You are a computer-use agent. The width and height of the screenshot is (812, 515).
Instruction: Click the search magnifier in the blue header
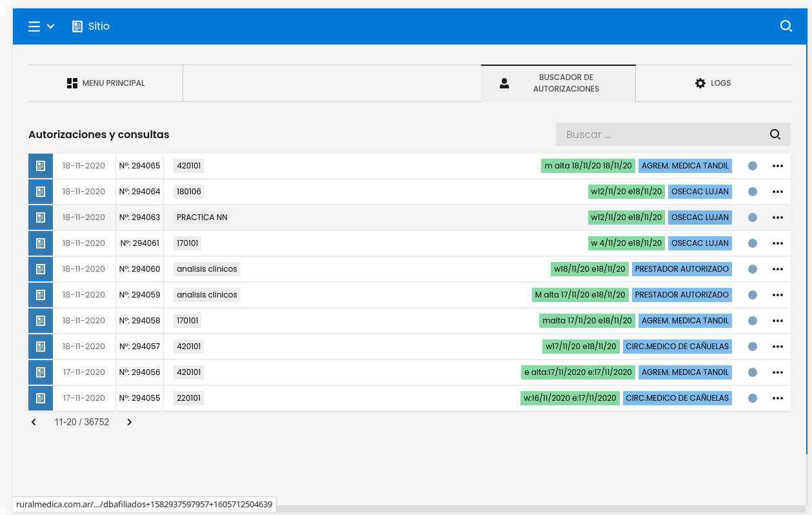pos(786,26)
